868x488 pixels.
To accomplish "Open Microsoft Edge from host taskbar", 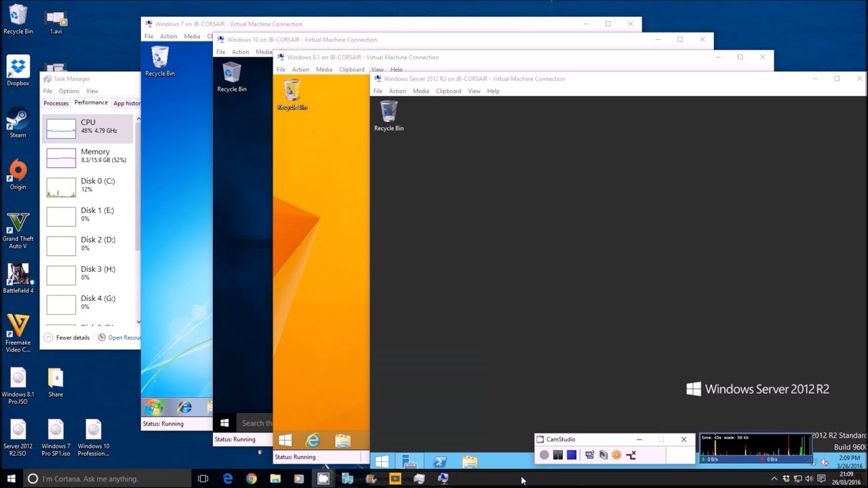I will click(x=228, y=479).
